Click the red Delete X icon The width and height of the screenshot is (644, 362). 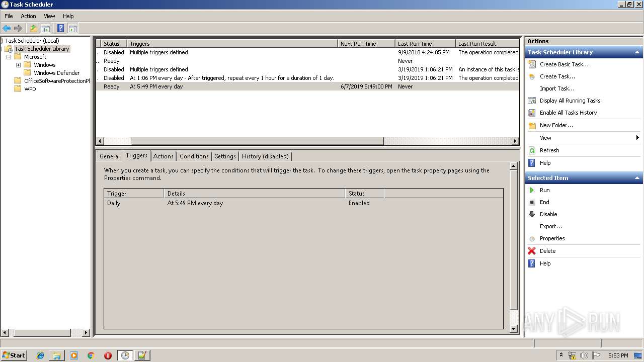(532, 251)
